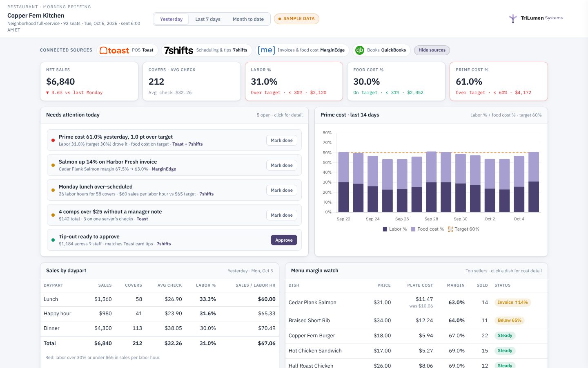
Task: Mark Salmon up 14% alert done
Action: coord(282,165)
